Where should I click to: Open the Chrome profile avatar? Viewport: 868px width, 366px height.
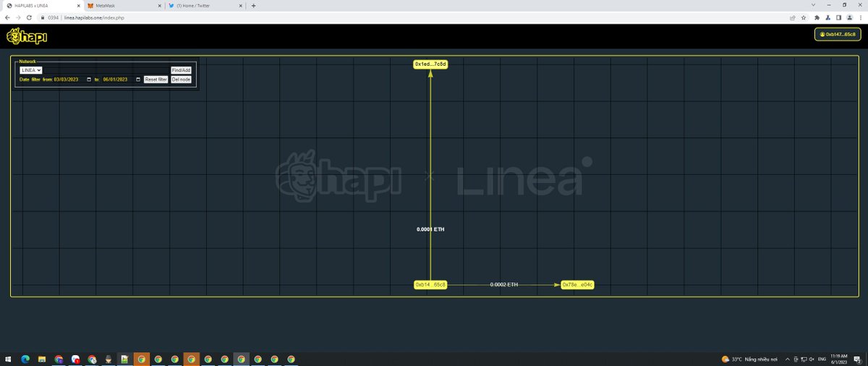(850, 17)
